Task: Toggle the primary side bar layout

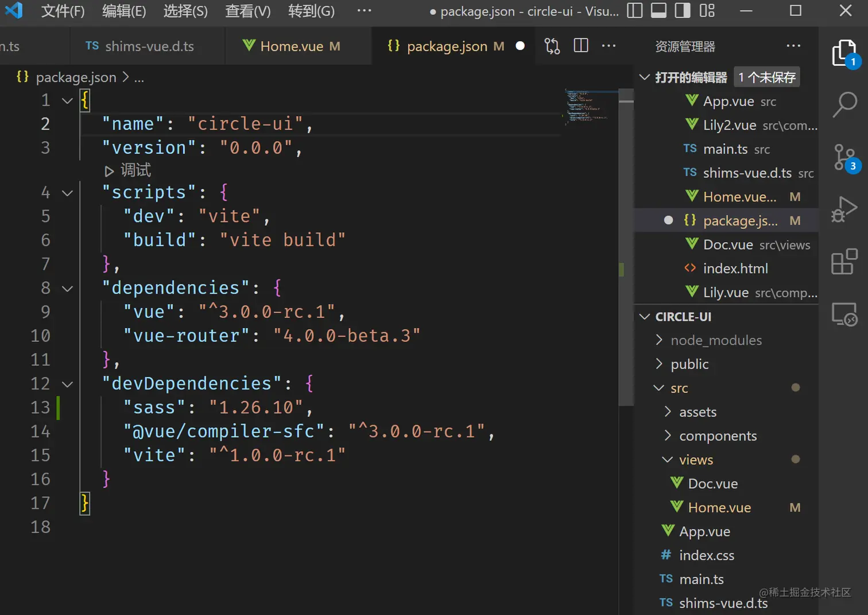Action: point(634,10)
